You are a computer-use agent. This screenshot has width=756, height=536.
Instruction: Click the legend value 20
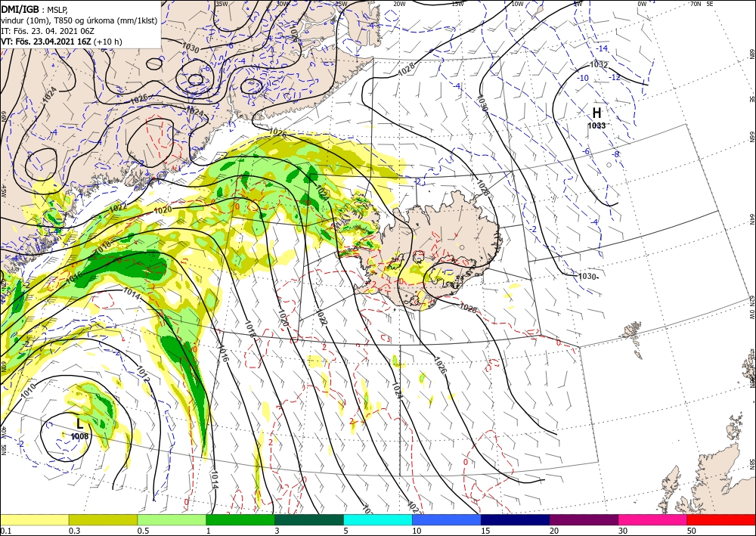(x=554, y=531)
